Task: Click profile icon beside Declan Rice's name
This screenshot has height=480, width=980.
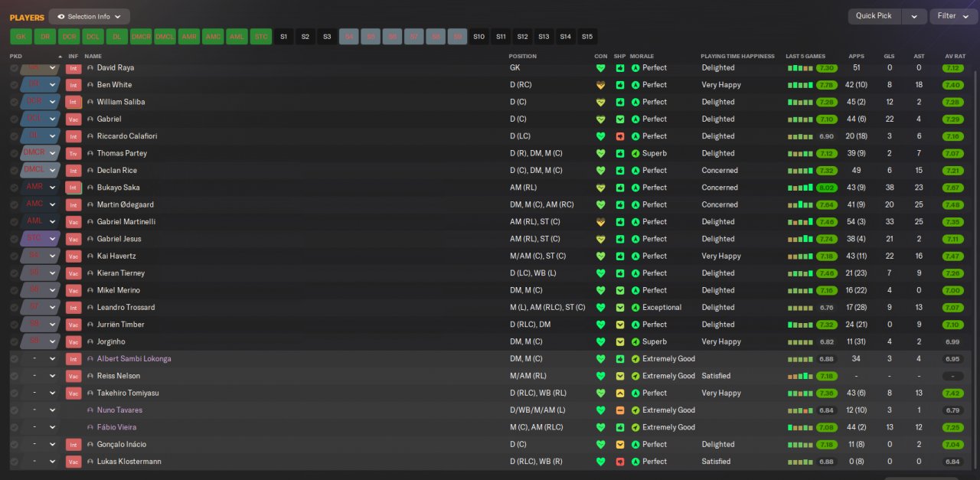Action: tap(90, 171)
